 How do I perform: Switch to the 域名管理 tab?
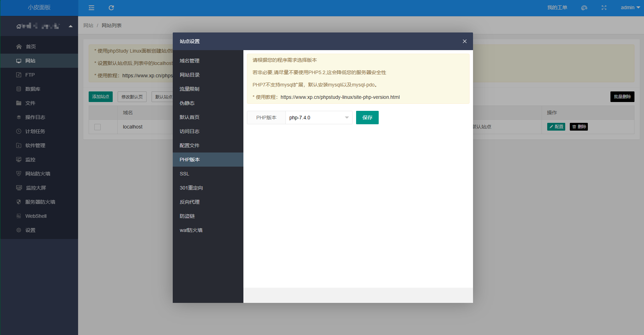pyautogui.click(x=189, y=60)
